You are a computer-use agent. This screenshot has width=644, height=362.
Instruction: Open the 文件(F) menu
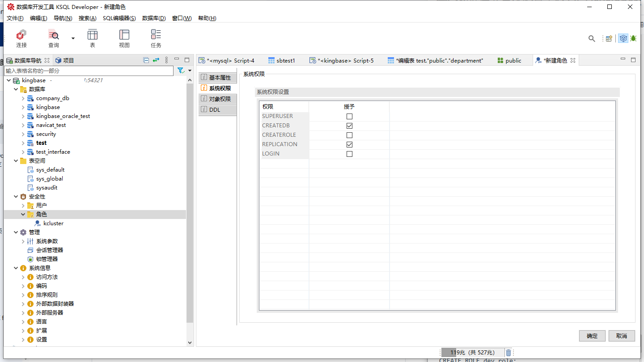[15, 18]
